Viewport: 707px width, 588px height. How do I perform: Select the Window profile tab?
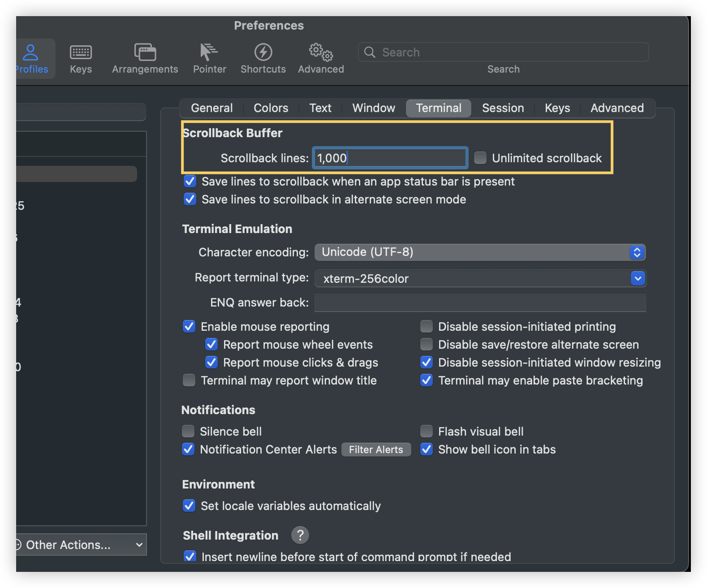374,108
